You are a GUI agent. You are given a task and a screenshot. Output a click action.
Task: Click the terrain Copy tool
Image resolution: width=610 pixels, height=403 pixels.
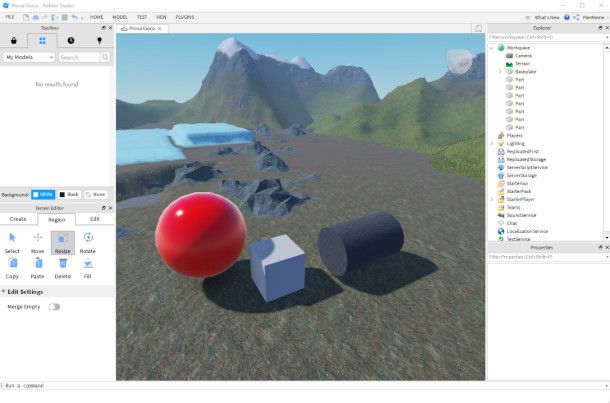click(x=12, y=268)
